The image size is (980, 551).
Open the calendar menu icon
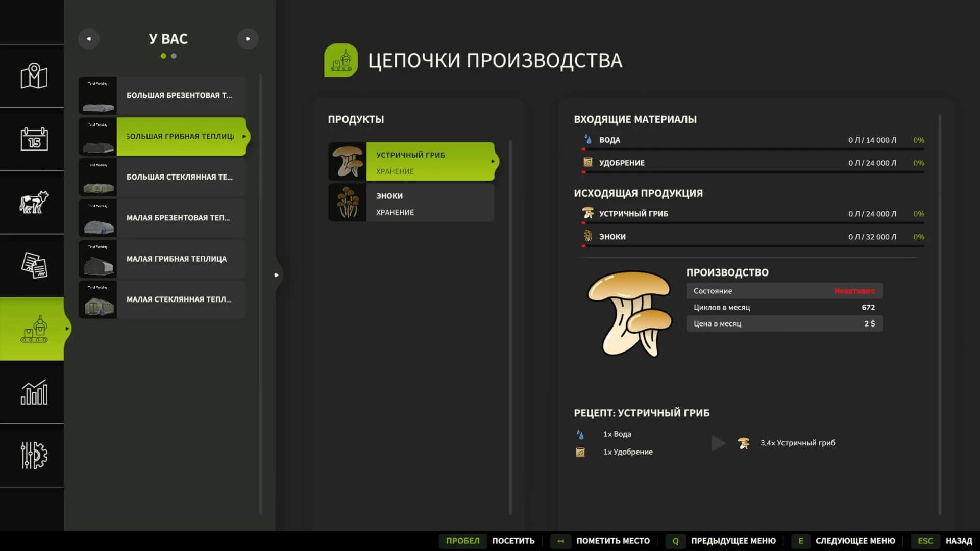[x=34, y=139]
